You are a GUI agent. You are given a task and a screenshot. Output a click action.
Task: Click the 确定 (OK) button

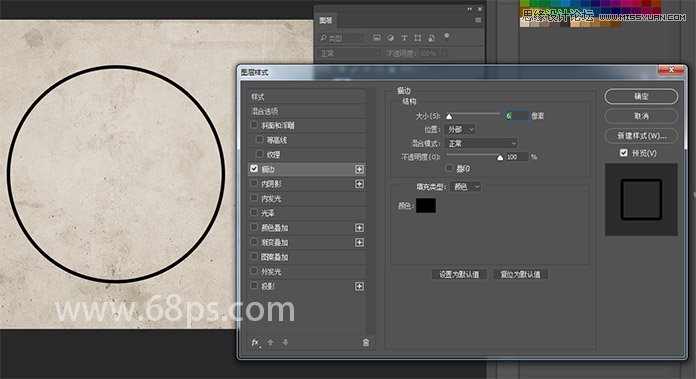point(641,96)
